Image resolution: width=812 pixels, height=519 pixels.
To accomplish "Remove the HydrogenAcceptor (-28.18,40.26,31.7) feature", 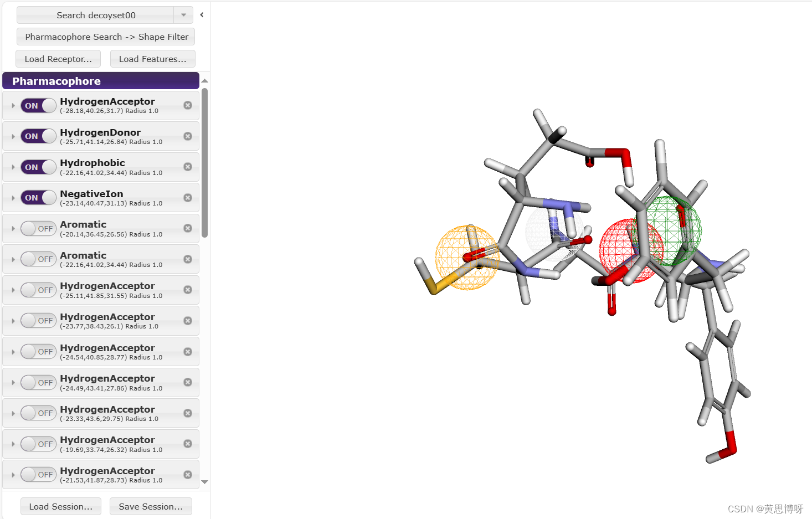I will click(x=188, y=105).
